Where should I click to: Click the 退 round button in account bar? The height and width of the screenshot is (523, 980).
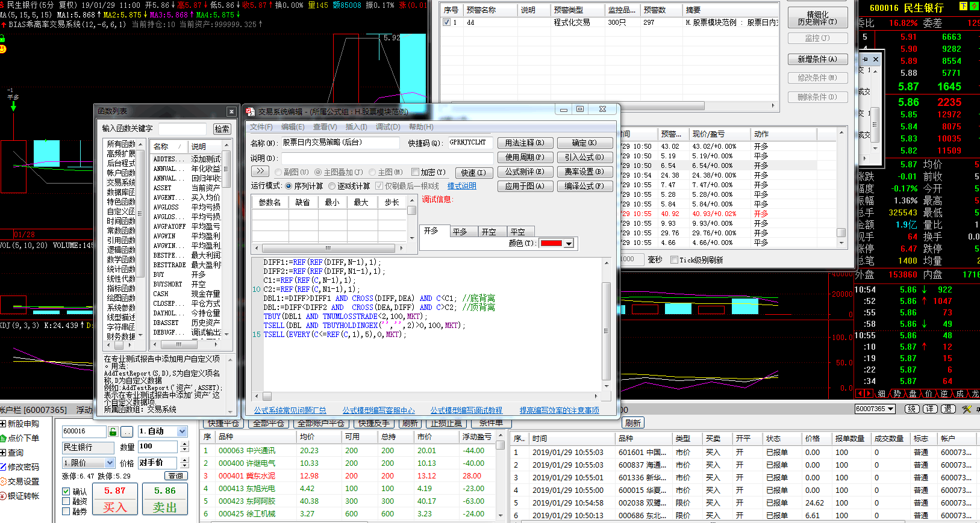click(949, 409)
